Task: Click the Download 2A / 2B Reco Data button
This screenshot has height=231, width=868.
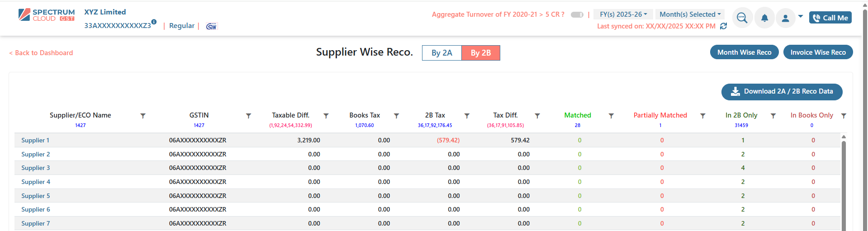Action: click(782, 91)
